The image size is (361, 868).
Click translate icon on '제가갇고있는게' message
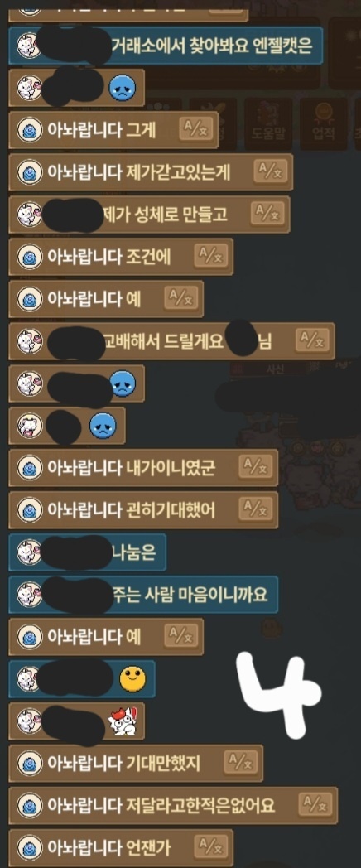click(271, 171)
